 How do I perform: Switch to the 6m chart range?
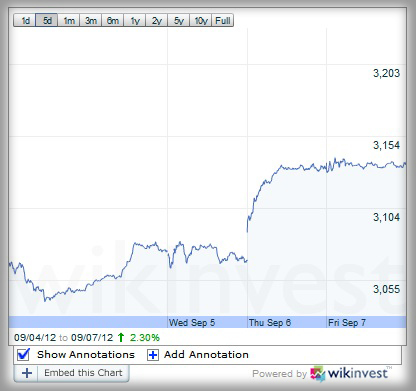(113, 20)
